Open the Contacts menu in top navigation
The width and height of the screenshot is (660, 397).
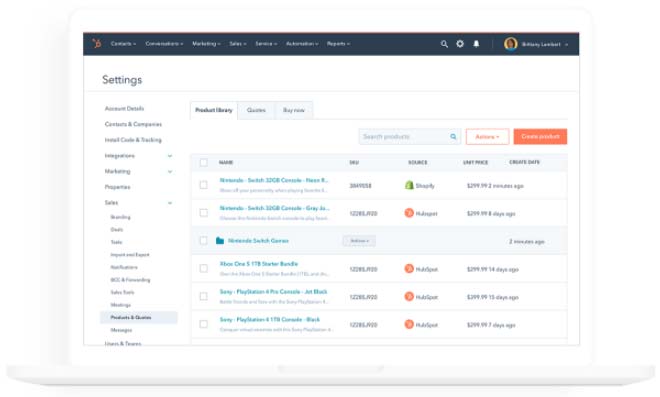tap(123, 44)
